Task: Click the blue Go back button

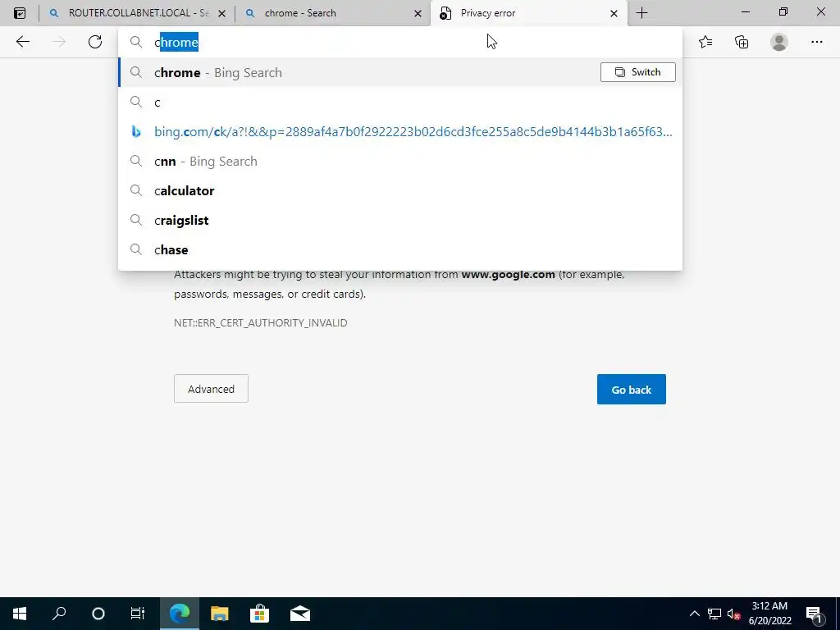Action: [x=631, y=390]
